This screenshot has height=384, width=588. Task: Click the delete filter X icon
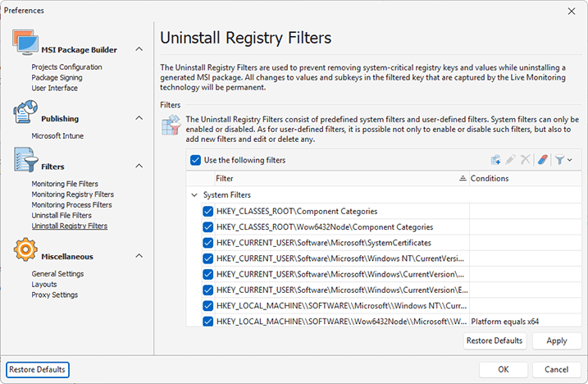526,160
